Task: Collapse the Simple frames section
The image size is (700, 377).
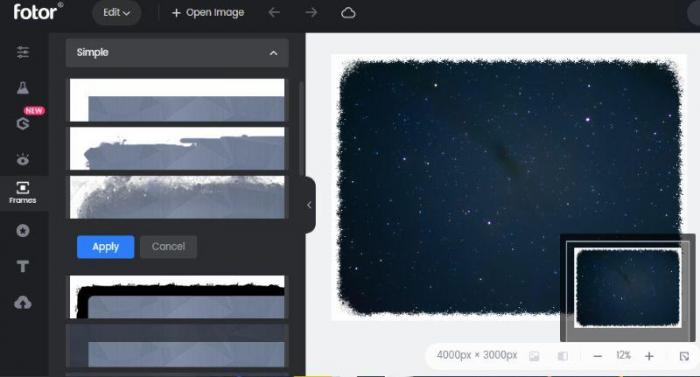Action: point(273,53)
